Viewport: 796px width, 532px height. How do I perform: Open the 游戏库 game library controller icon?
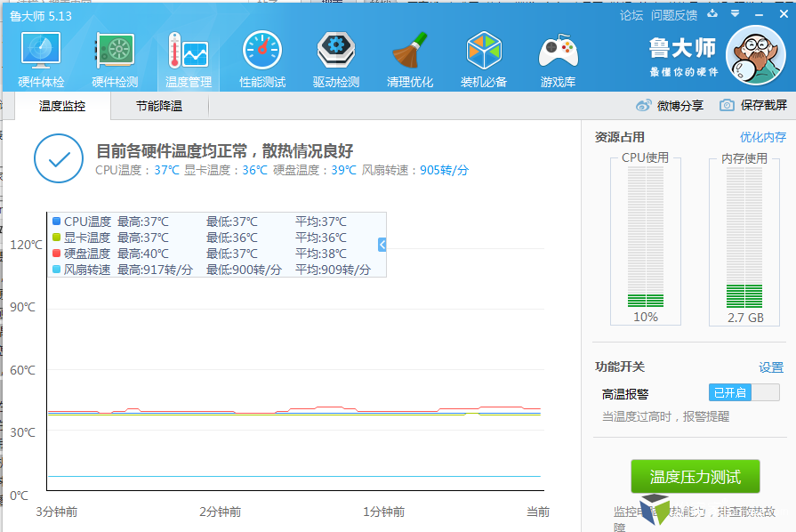558,59
